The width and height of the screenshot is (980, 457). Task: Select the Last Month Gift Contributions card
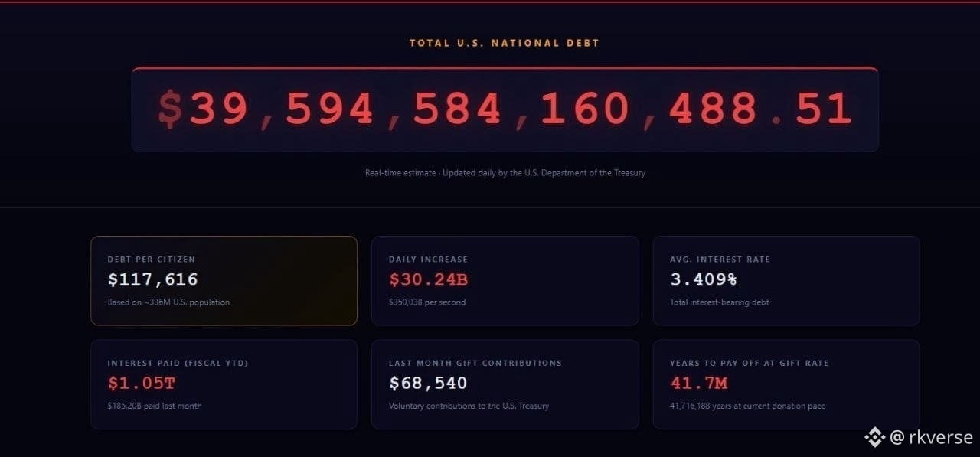[505, 384]
